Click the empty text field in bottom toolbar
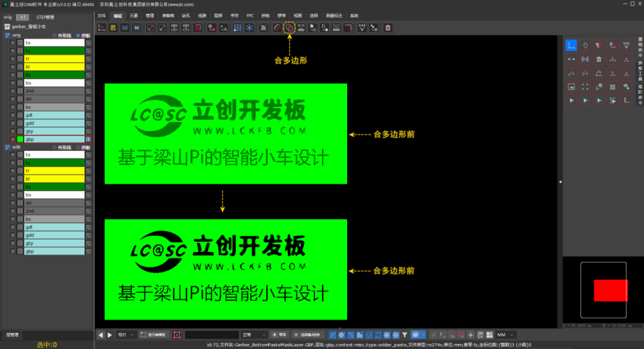Image resolution: width=644 pixels, height=349 pixels. coord(212,335)
